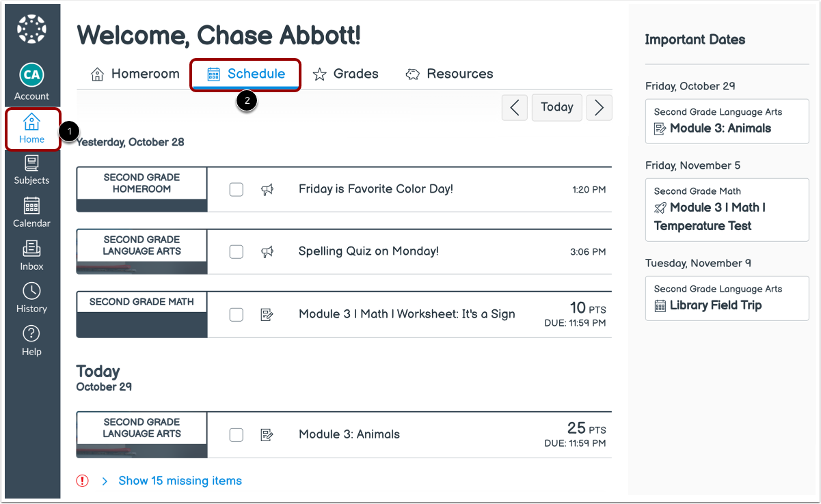
Task: Switch to the Grades tab
Action: (x=345, y=74)
